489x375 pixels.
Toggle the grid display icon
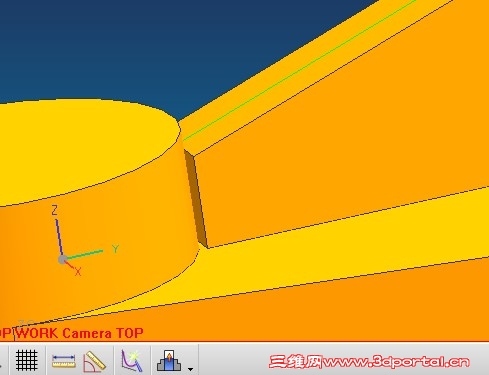(26, 360)
